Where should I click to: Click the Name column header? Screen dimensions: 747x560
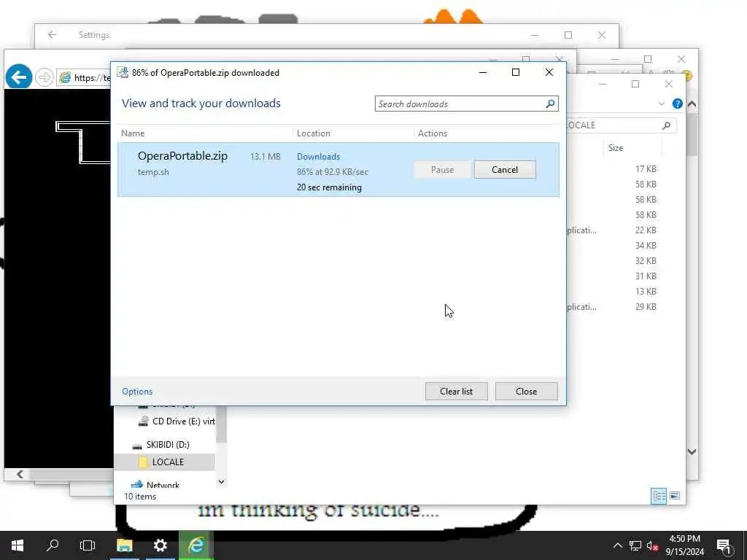(133, 133)
